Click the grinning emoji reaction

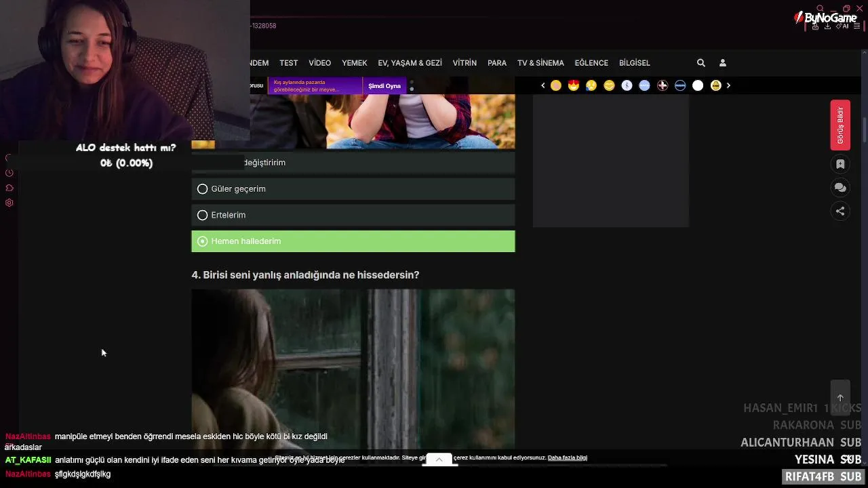click(609, 85)
